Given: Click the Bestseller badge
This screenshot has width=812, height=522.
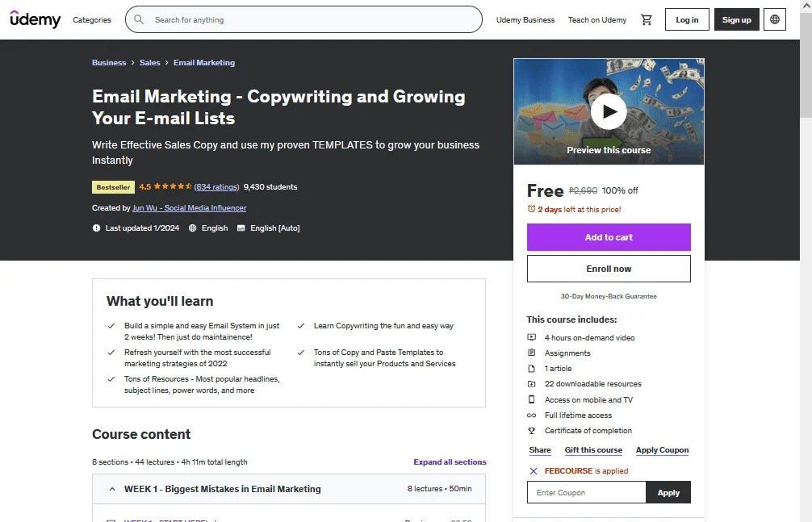Looking at the screenshot, I should point(114,187).
